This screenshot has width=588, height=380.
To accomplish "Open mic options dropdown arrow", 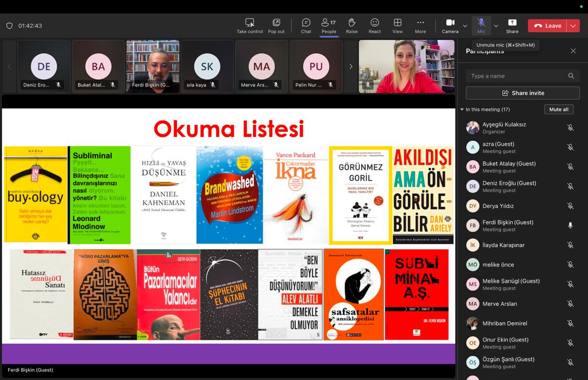I will tap(496, 26).
